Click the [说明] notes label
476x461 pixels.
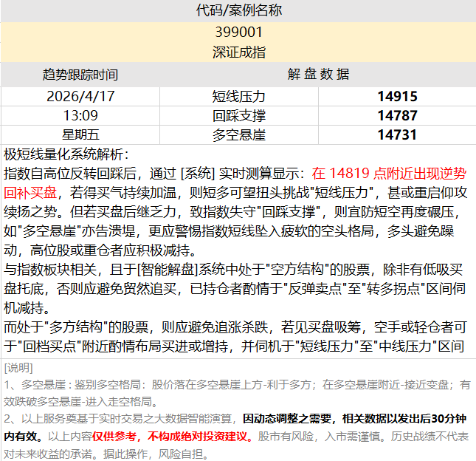pyautogui.click(x=18, y=367)
